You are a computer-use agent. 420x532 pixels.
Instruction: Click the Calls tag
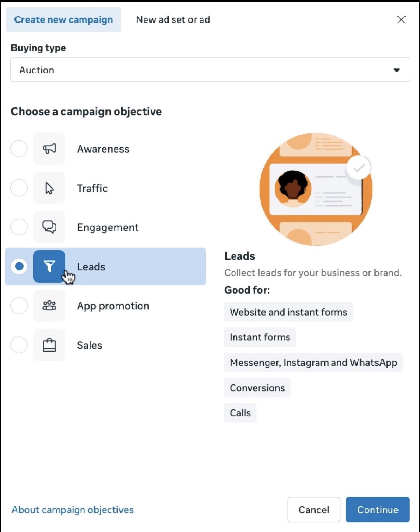point(240,413)
